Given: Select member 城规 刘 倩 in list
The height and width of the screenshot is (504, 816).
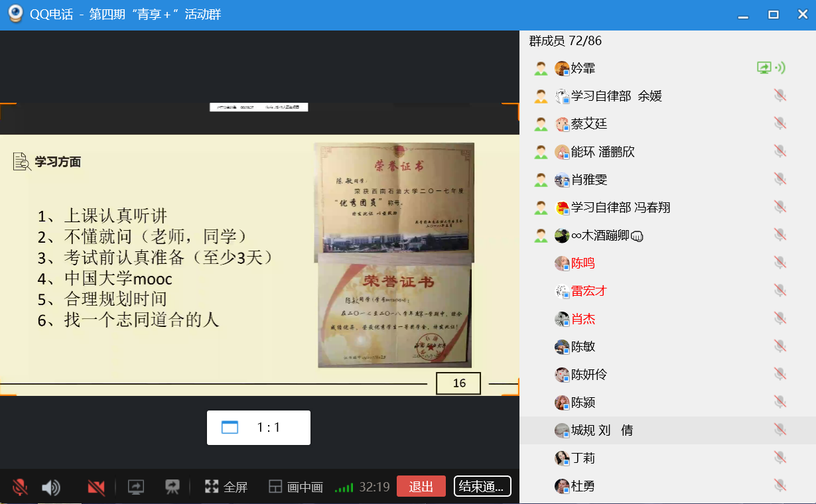Looking at the screenshot, I should 602,430.
